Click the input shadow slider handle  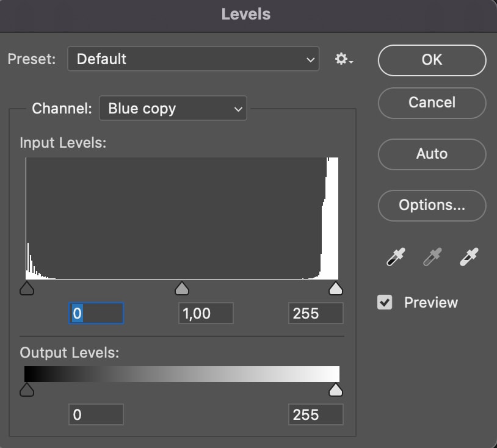click(27, 288)
